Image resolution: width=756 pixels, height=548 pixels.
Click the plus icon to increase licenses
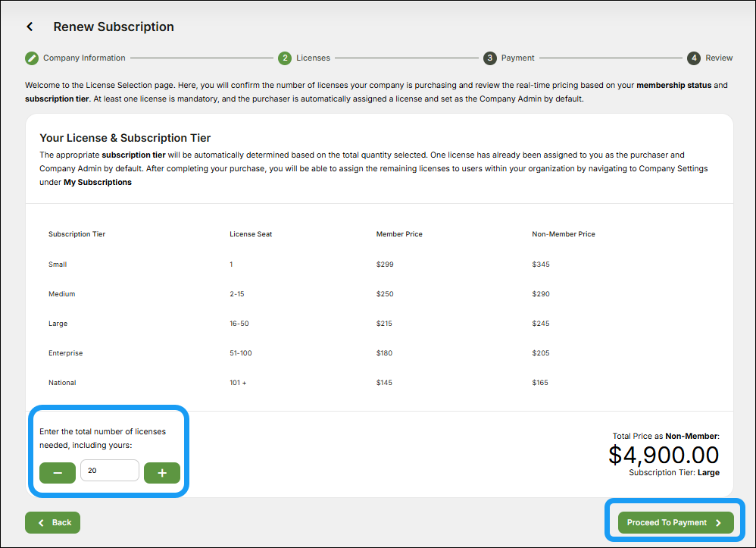point(161,472)
